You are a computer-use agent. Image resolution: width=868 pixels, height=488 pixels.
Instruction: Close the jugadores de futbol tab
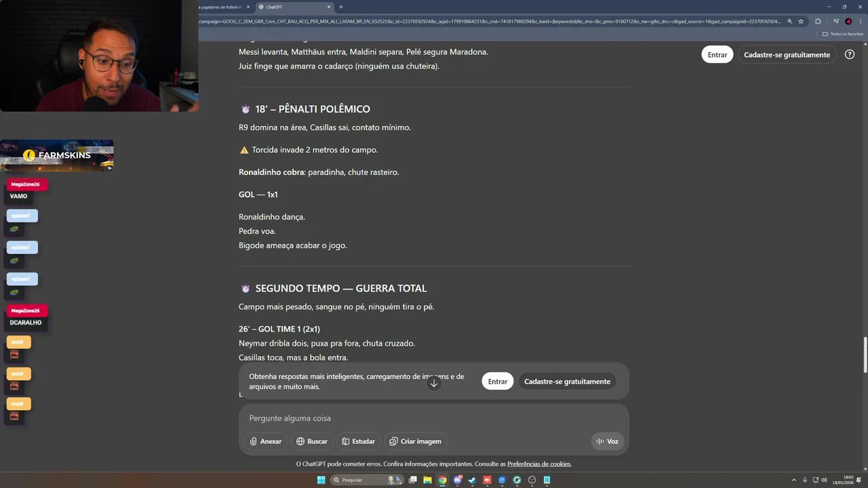coord(248,7)
